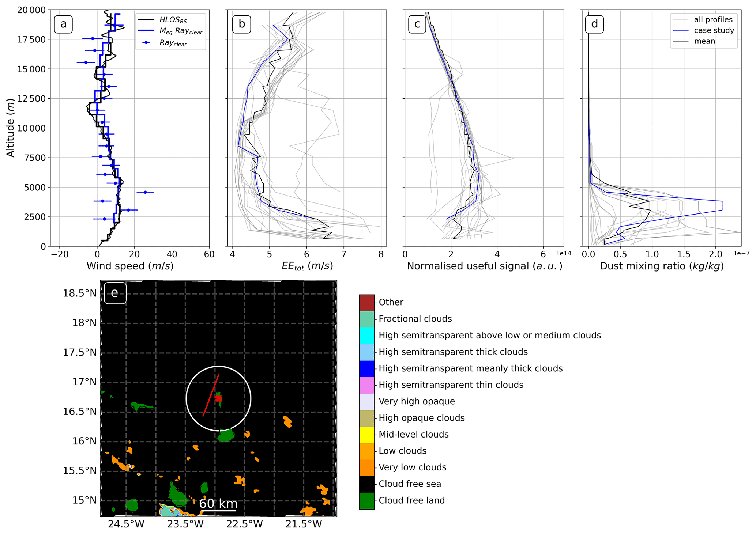Image resolution: width=756 pixels, height=534 pixels.
Task: Click 'all profiles' legend entry in panel d
Action: pos(713,20)
